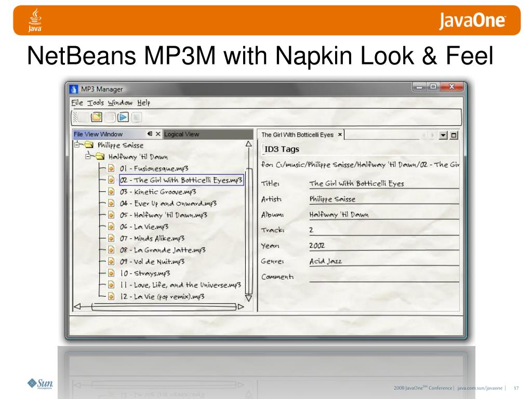Click the scroll right arrow of file tree

click(x=241, y=307)
